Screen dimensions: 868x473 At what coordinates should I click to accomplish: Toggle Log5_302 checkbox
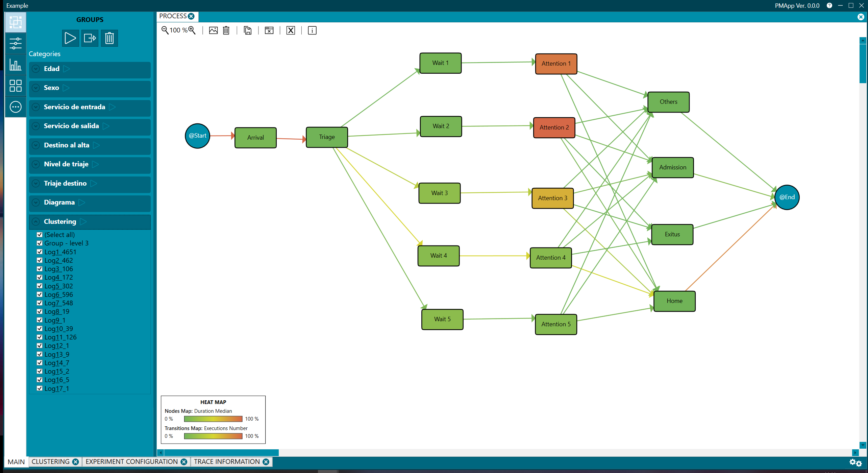click(x=40, y=286)
